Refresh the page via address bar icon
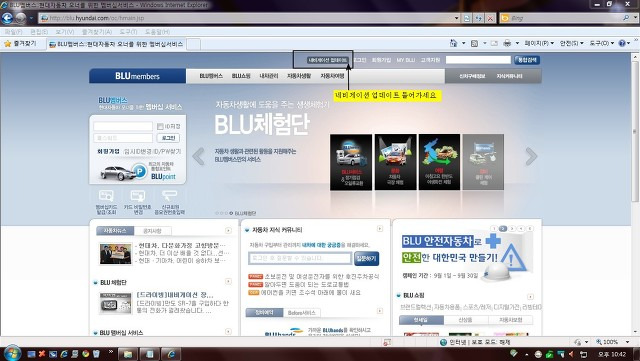Screen dimensions: 640x361 click(479, 18)
